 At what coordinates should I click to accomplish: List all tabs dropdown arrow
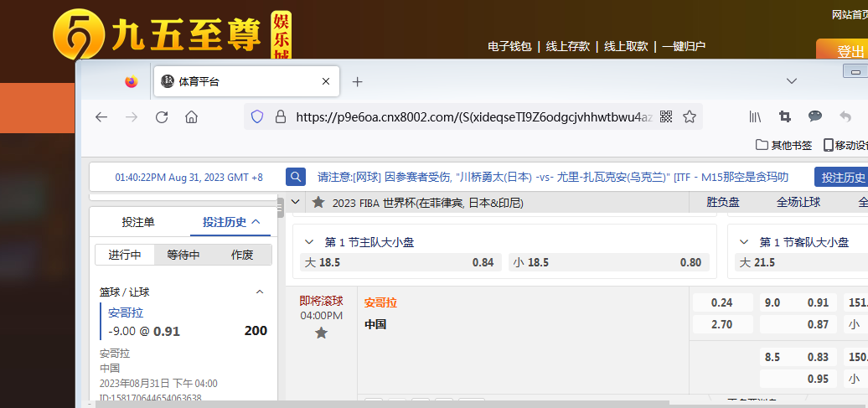pyautogui.click(x=792, y=81)
